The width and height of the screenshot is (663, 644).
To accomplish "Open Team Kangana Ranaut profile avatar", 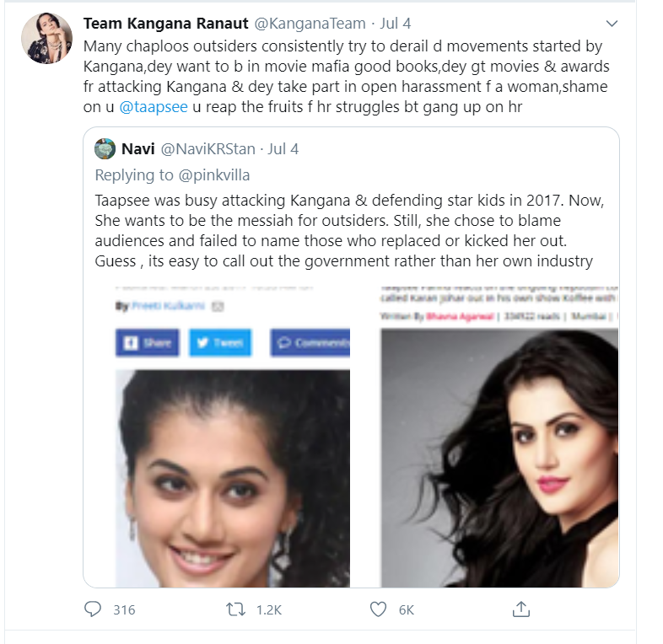I will [x=46, y=38].
